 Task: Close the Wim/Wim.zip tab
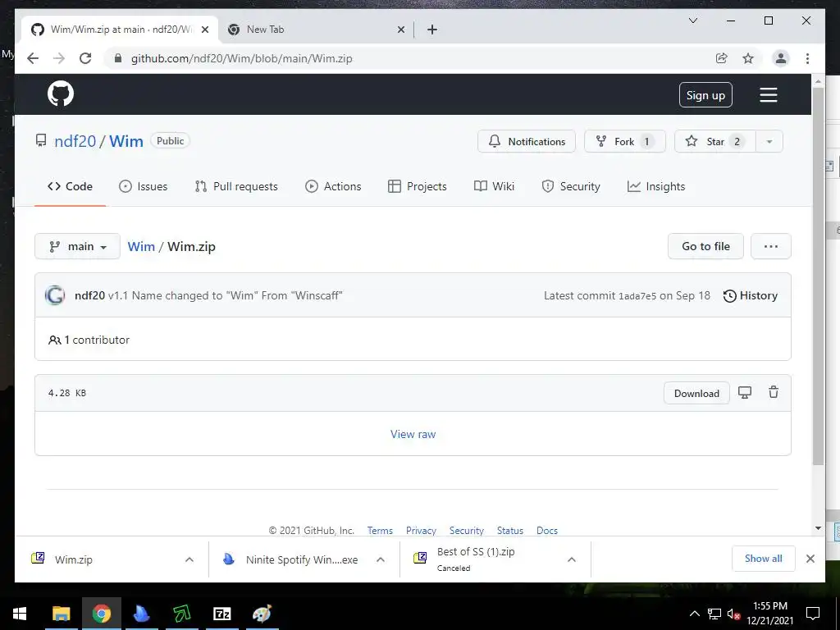pos(204,30)
